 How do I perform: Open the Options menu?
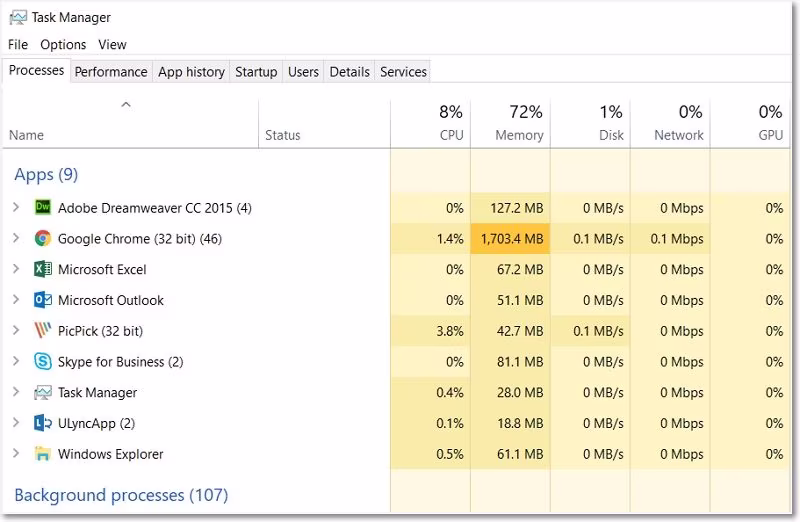coord(63,44)
